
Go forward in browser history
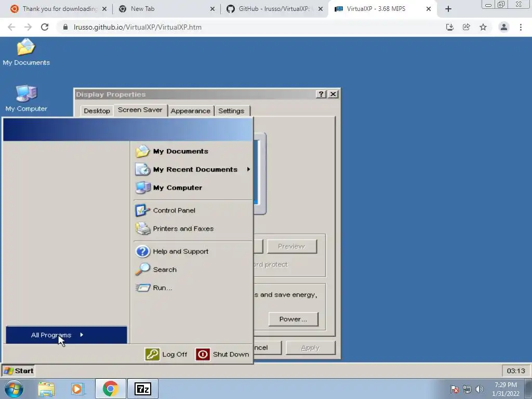tap(28, 27)
